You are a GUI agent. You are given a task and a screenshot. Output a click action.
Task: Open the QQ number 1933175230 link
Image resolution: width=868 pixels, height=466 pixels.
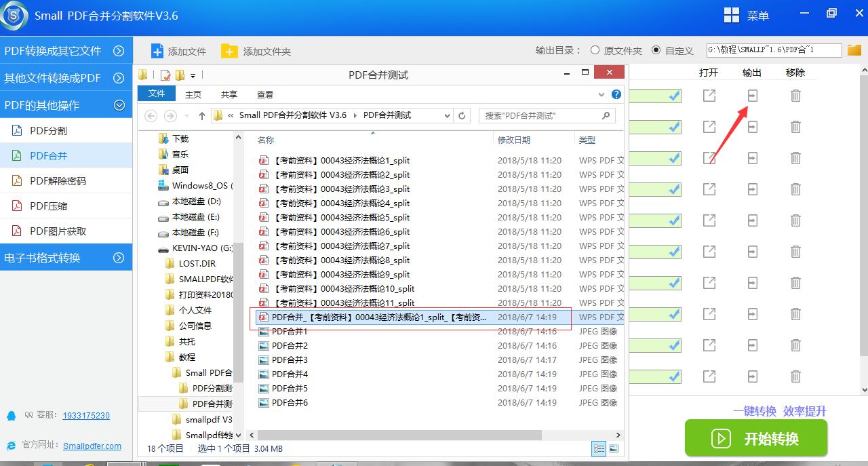pos(86,416)
